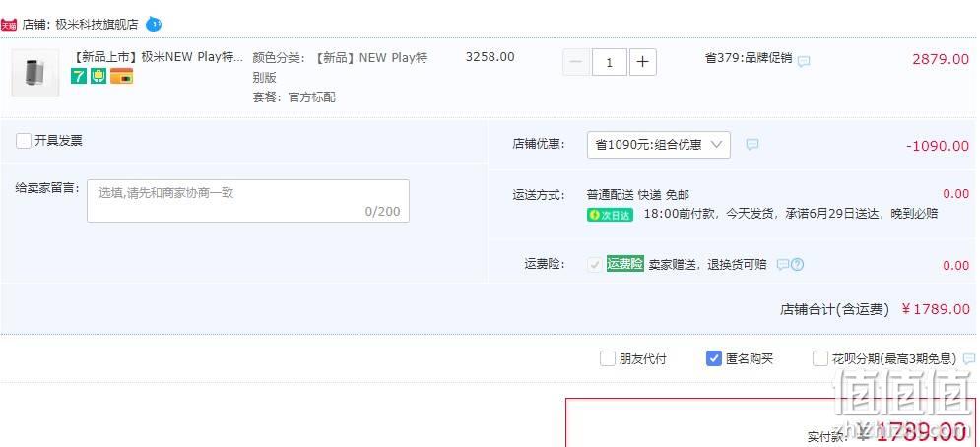
Task: Enable the 朋友代付 checkbox
Action: tap(608, 358)
